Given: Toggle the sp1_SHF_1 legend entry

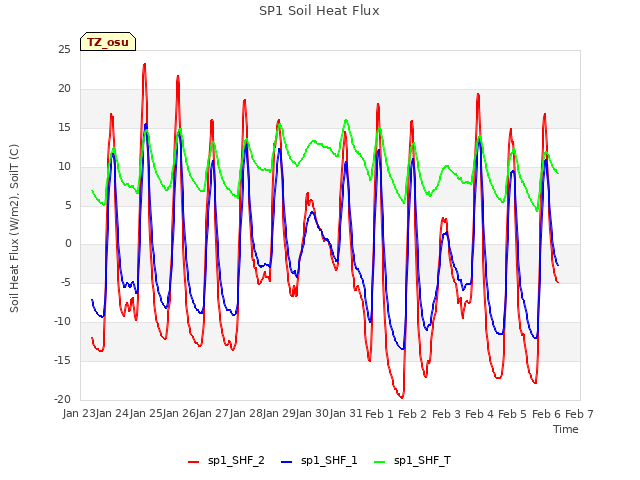Looking at the screenshot, I should (x=319, y=461).
